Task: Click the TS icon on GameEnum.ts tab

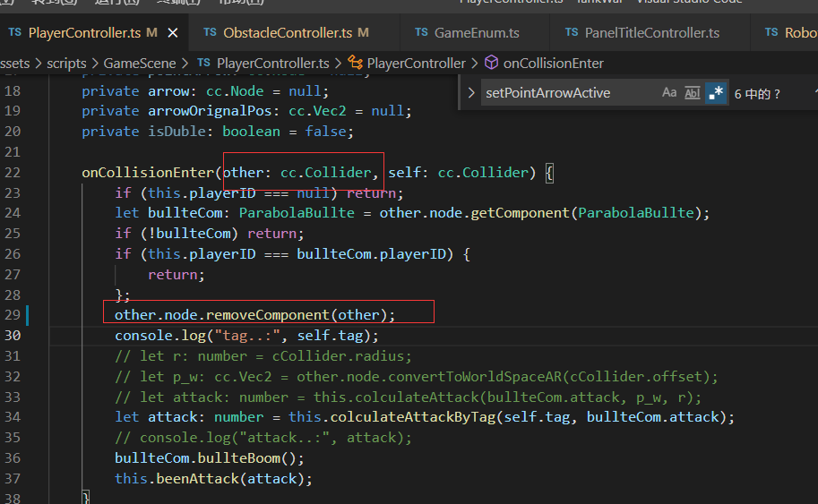Action: [x=421, y=32]
